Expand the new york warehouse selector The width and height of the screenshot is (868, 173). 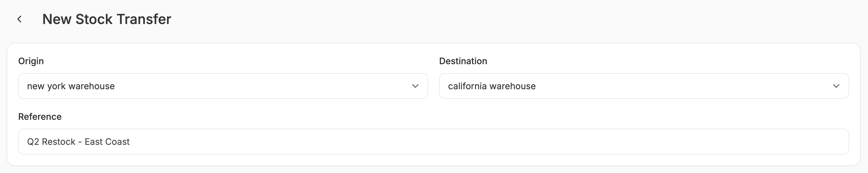[x=223, y=86]
